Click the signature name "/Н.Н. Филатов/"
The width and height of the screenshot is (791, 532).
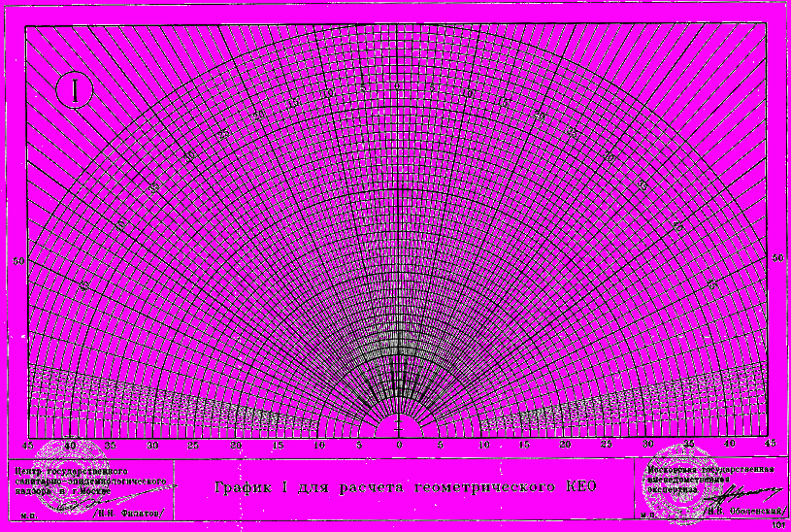pos(130,514)
